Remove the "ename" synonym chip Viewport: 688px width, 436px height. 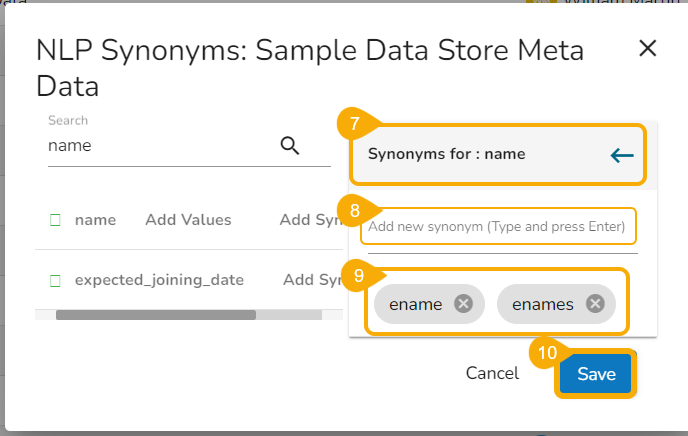463,304
